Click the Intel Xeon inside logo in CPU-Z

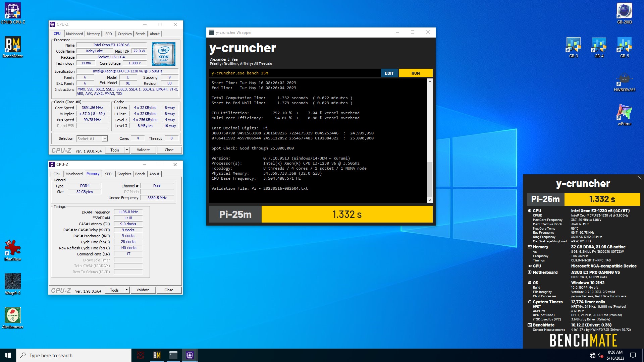click(163, 54)
